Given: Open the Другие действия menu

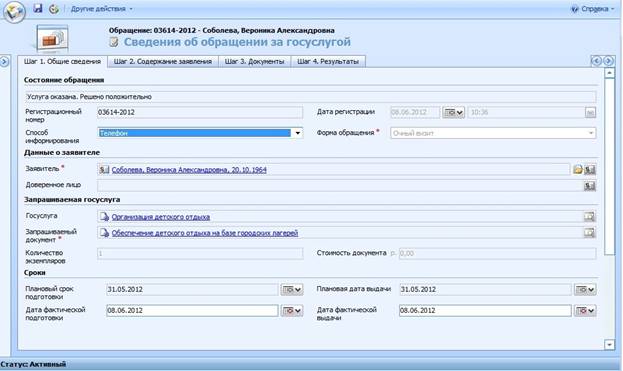Looking at the screenshot, I should click(x=102, y=8).
